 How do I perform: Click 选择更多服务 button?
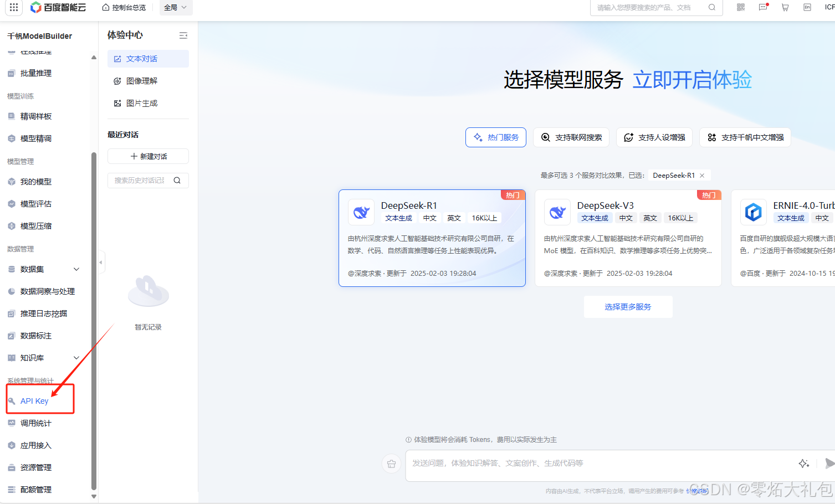coord(628,307)
